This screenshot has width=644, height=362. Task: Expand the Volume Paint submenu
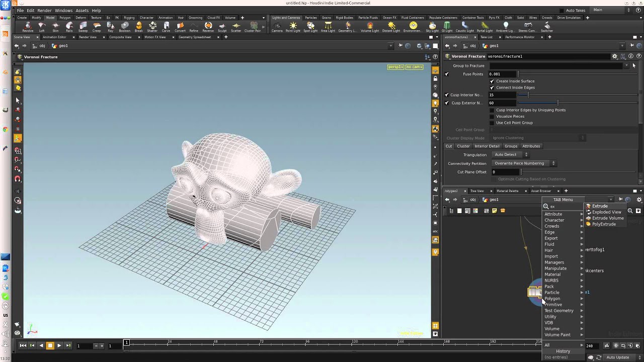(563, 335)
